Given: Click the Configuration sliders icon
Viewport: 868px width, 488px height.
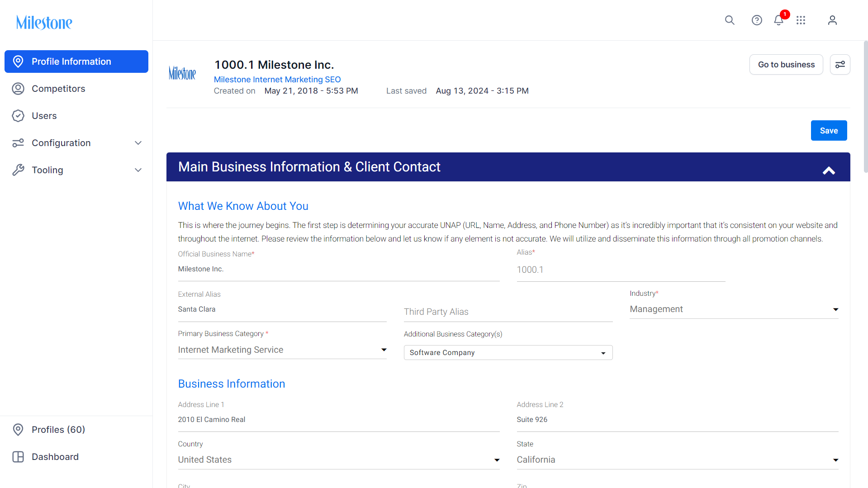Looking at the screenshot, I should [18, 143].
